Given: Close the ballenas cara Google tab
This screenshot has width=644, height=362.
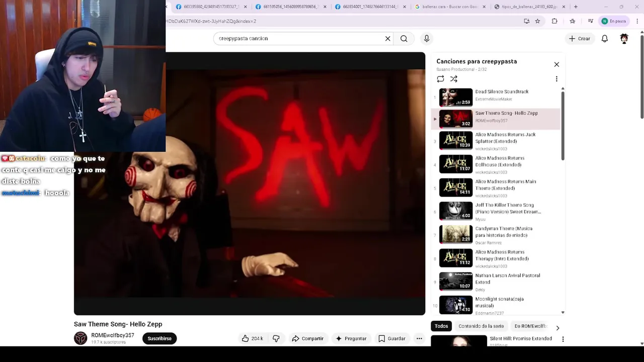Looking at the screenshot, I should (x=484, y=7).
